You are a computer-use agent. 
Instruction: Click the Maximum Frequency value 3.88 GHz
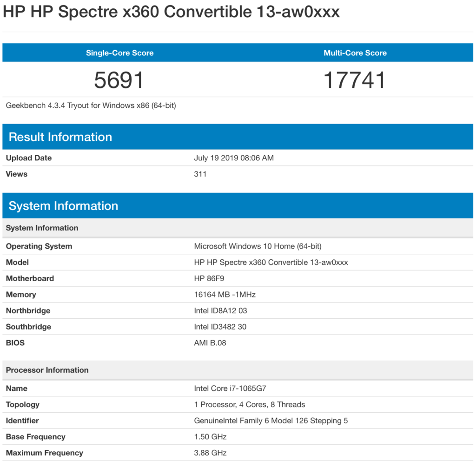[210, 453]
